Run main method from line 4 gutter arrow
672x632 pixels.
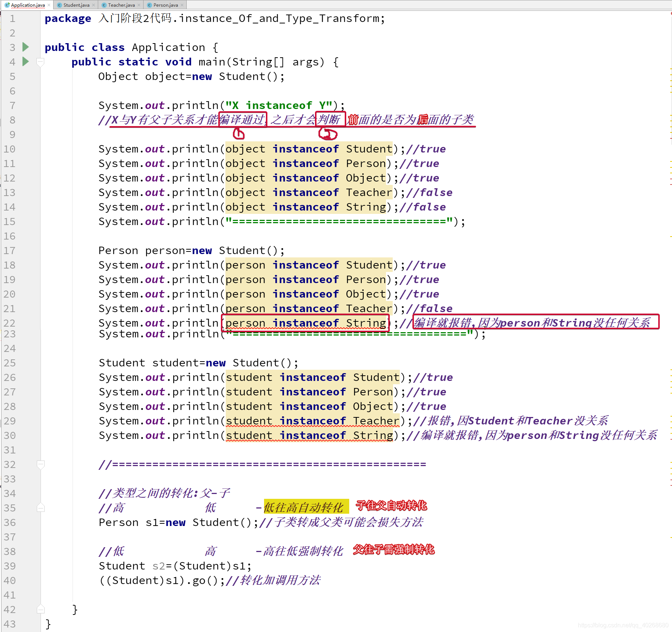[26, 61]
